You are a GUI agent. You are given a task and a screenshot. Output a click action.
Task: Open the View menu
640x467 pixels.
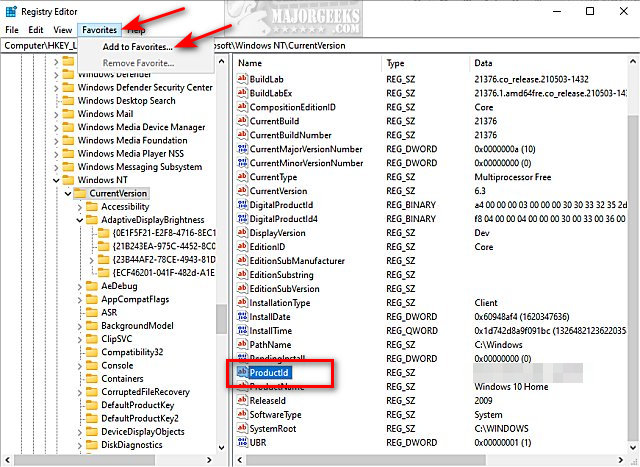point(62,30)
